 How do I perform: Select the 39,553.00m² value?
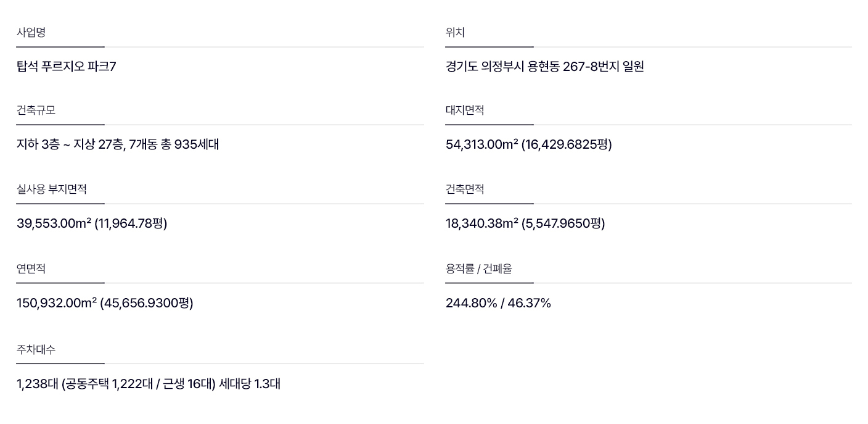(54, 223)
